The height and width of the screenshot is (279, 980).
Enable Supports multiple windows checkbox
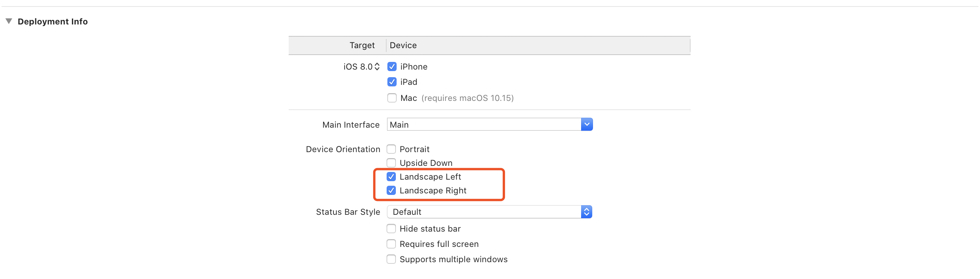click(x=391, y=259)
